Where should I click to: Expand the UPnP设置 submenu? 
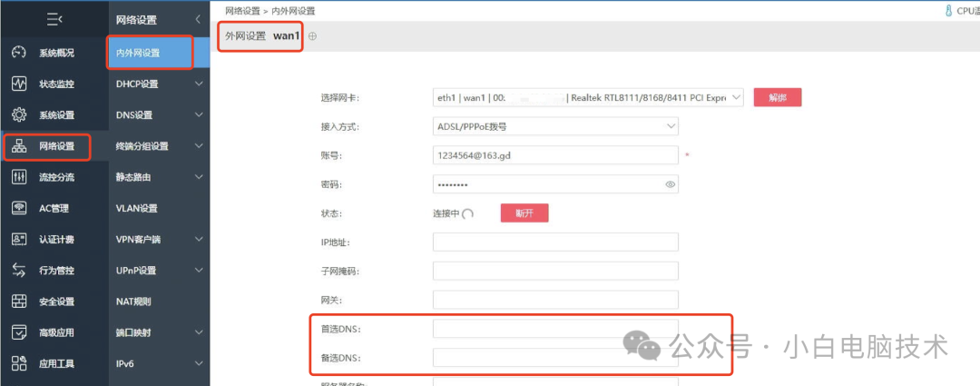pyautogui.click(x=199, y=271)
